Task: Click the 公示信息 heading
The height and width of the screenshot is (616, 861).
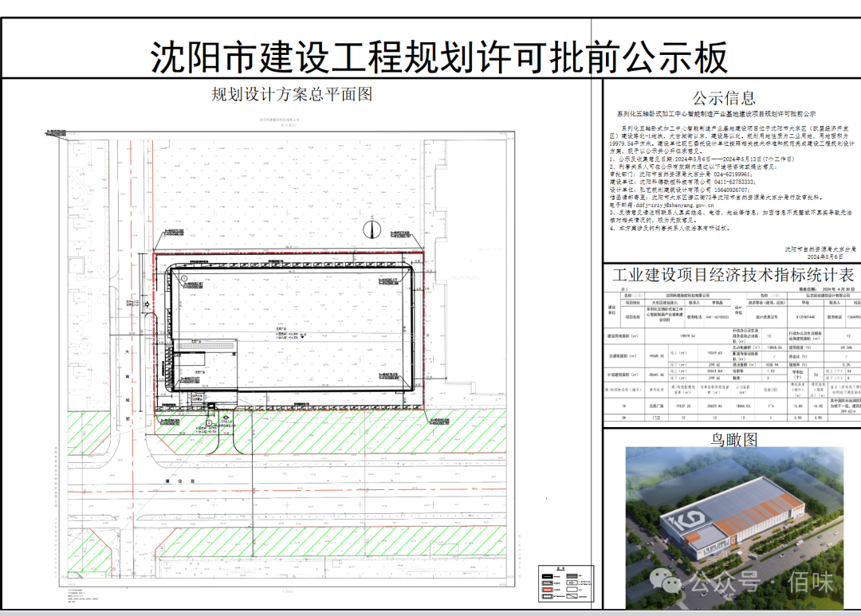Action: coord(724,98)
